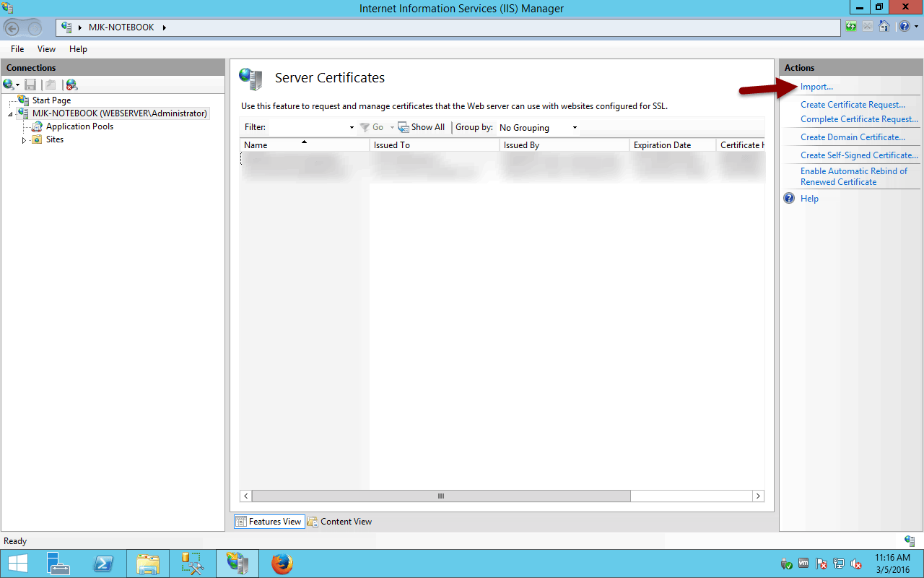This screenshot has width=924, height=578.
Task: Click the Forward navigation arrow button
Action: click(35, 28)
